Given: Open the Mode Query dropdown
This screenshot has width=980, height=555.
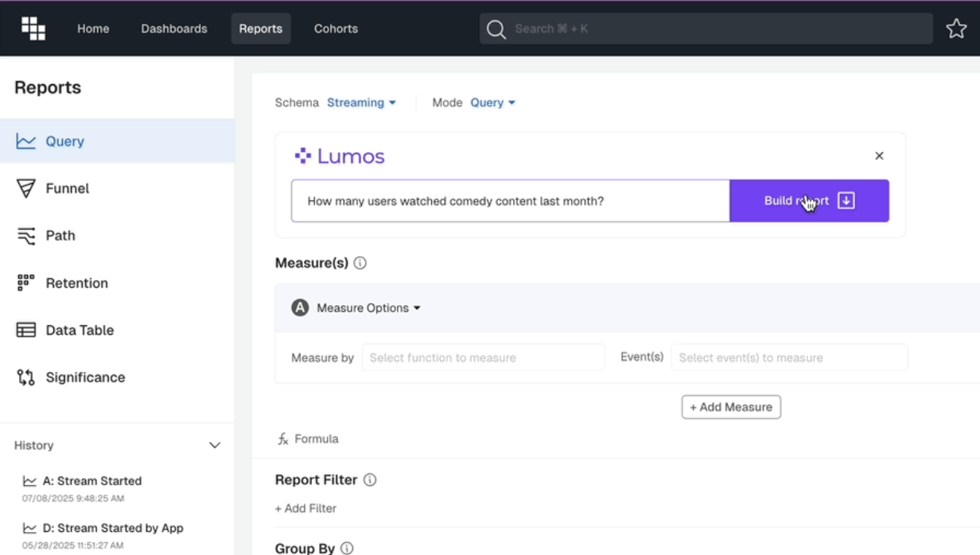Looking at the screenshot, I should (492, 103).
